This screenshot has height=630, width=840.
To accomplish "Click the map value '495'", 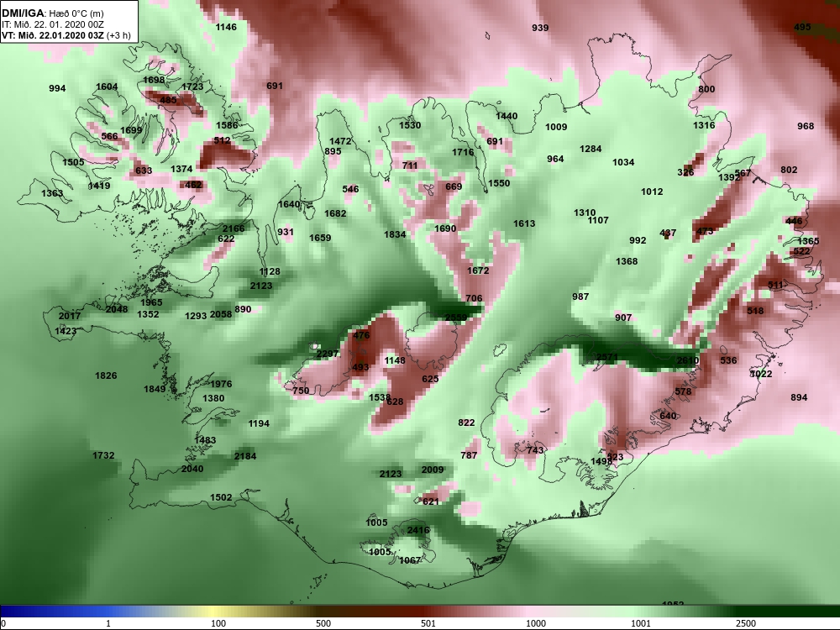I will coord(802,27).
